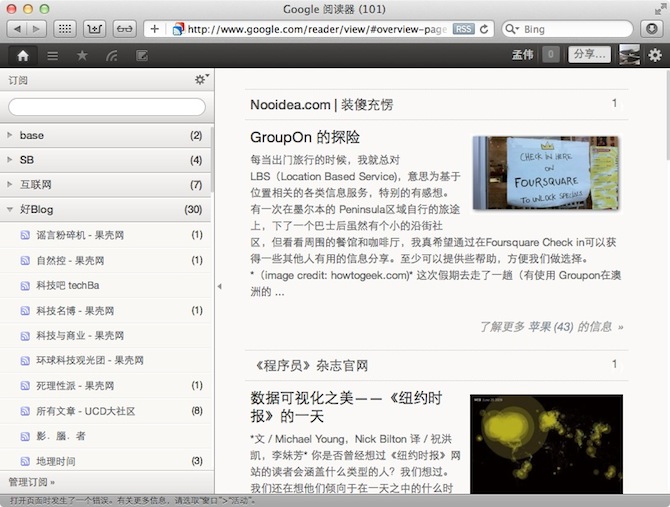Image resolution: width=670 pixels, height=507 pixels.
Task: Add bookmark with the plus button
Action: pyautogui.click(x=155, y=29)
